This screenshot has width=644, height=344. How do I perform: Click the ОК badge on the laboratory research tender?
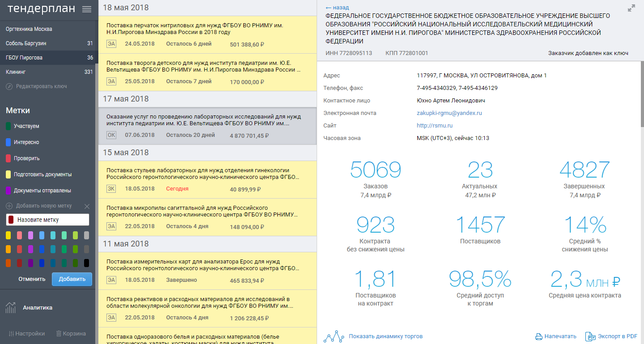111,135
